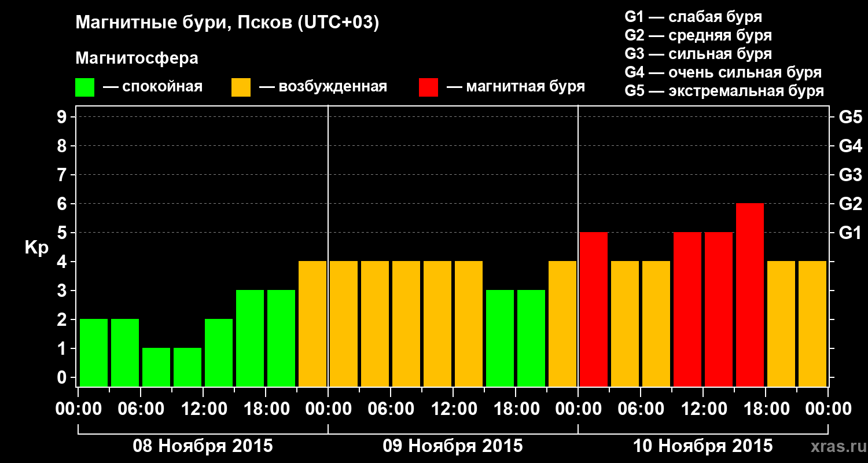Click the first green bar on 08 November
868x463 pixels.
coord(94,352)
